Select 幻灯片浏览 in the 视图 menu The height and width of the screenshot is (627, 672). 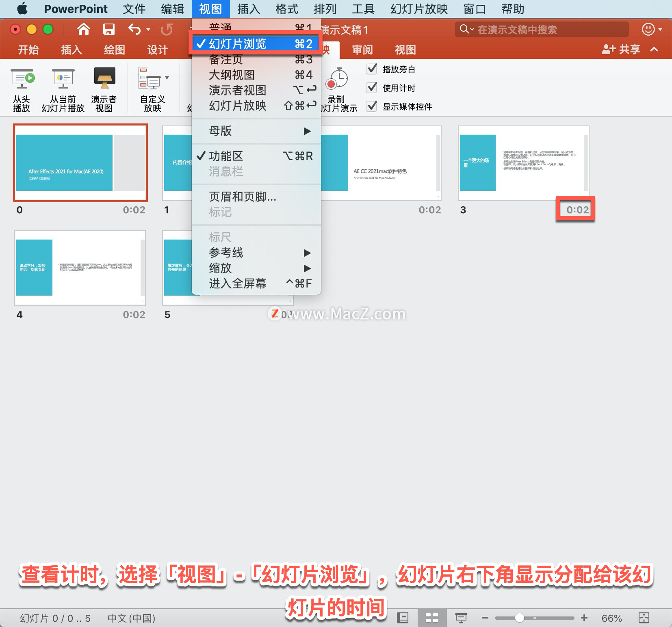(x=256, y=44)
